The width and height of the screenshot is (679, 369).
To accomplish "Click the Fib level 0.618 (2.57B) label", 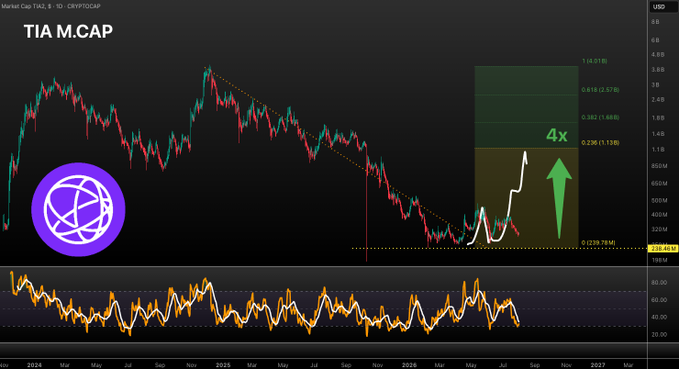I will click(x=600, y=90).
